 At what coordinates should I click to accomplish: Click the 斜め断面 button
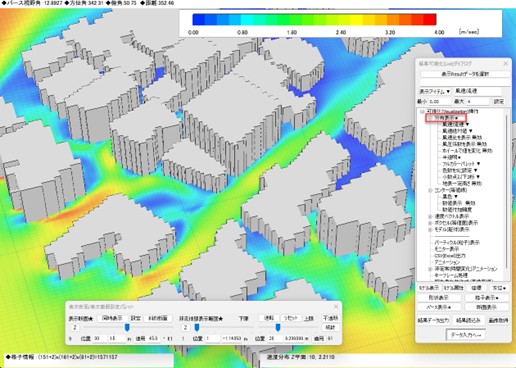[x=158, y=318]
